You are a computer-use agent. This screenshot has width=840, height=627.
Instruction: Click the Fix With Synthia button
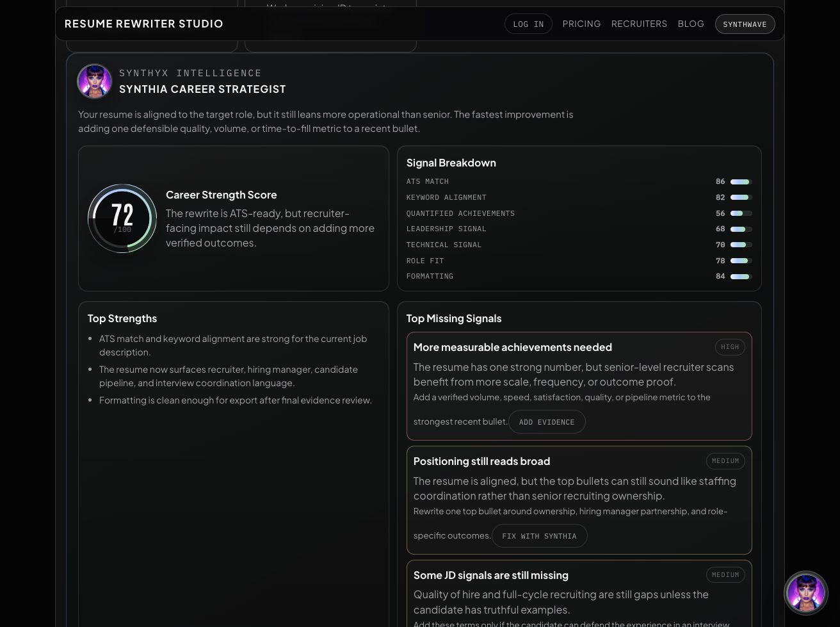(x=539, y=536)
